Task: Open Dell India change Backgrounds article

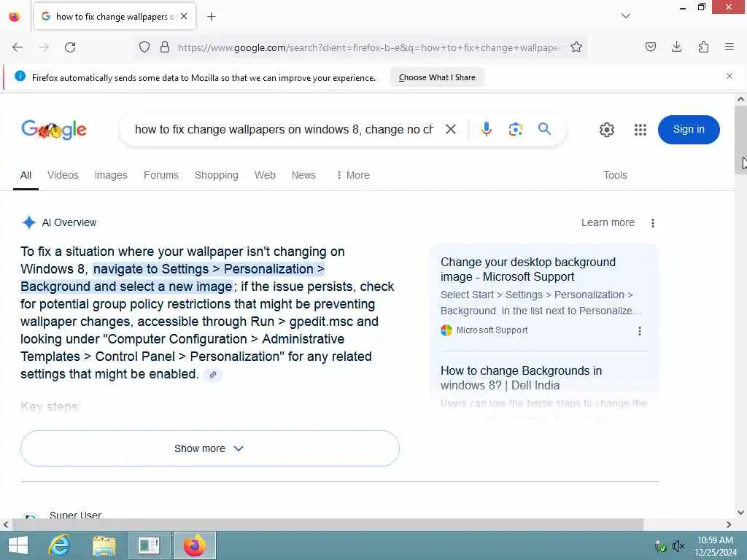Action: pyautogui.click(x=521, y=378)
